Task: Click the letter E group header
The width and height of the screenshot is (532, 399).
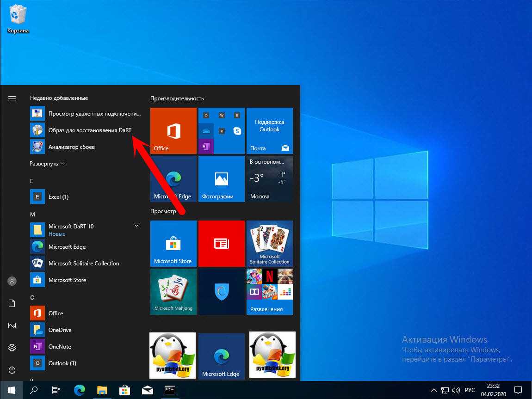Action: coord(32,181)
